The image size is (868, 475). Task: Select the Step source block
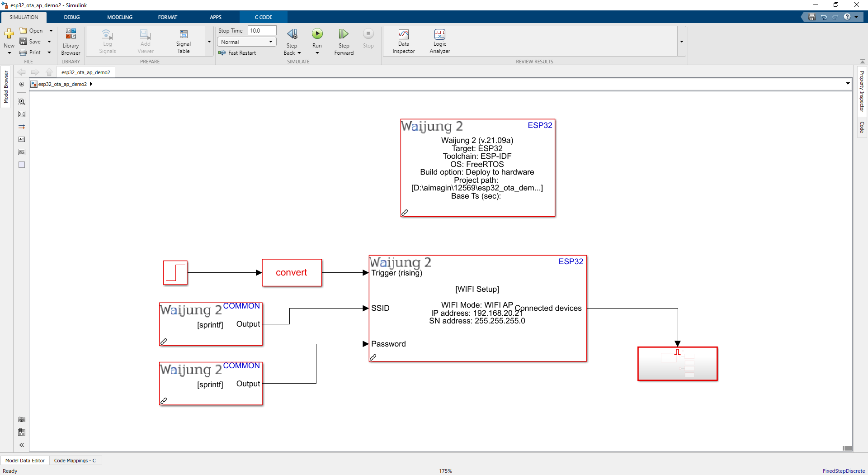pyautogui.click(x=175, y=272)
